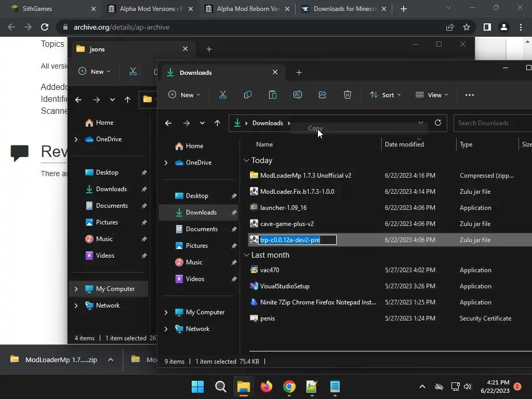
Task: Add a new tab in the Downloads window
Action: [299, 73]
